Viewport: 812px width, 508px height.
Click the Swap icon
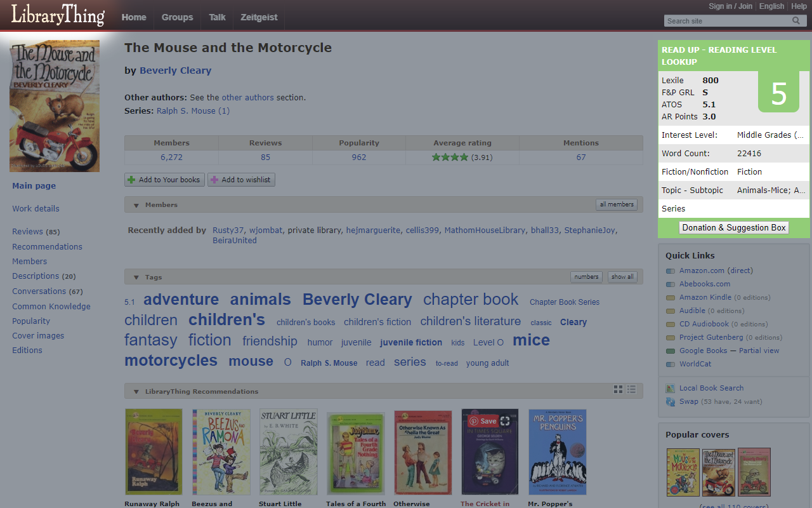671,402
